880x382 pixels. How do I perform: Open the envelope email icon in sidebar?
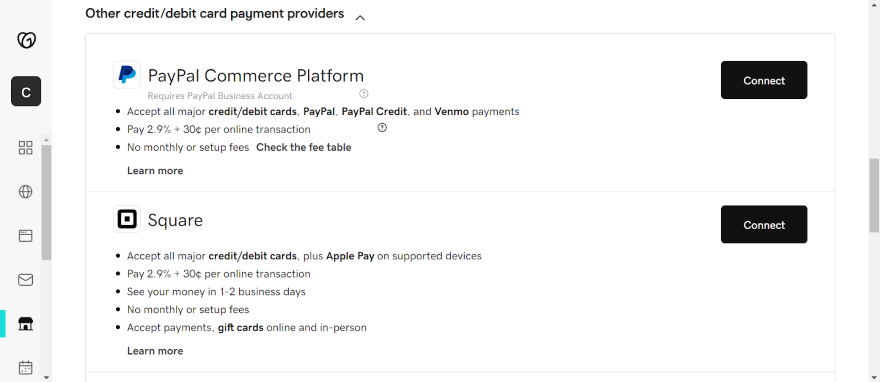pos(26,280)
